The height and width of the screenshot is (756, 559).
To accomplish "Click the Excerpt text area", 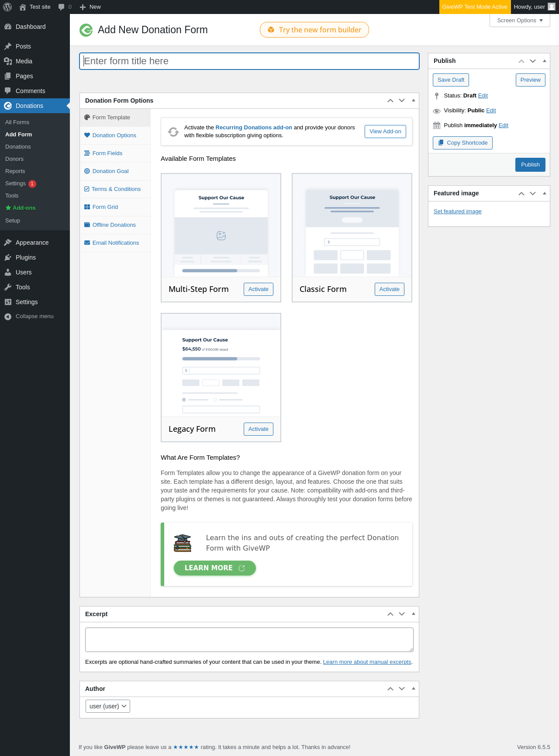I will (249, 640).
